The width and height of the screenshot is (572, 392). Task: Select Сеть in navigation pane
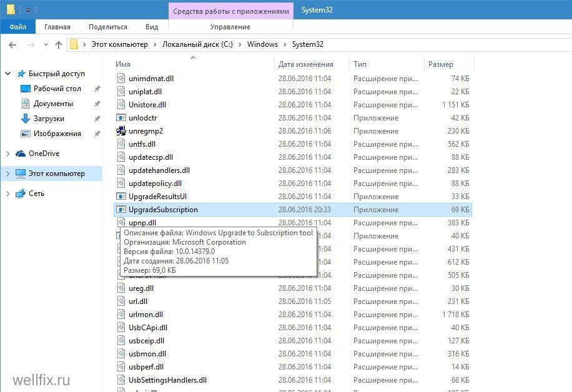coord(36,194)
